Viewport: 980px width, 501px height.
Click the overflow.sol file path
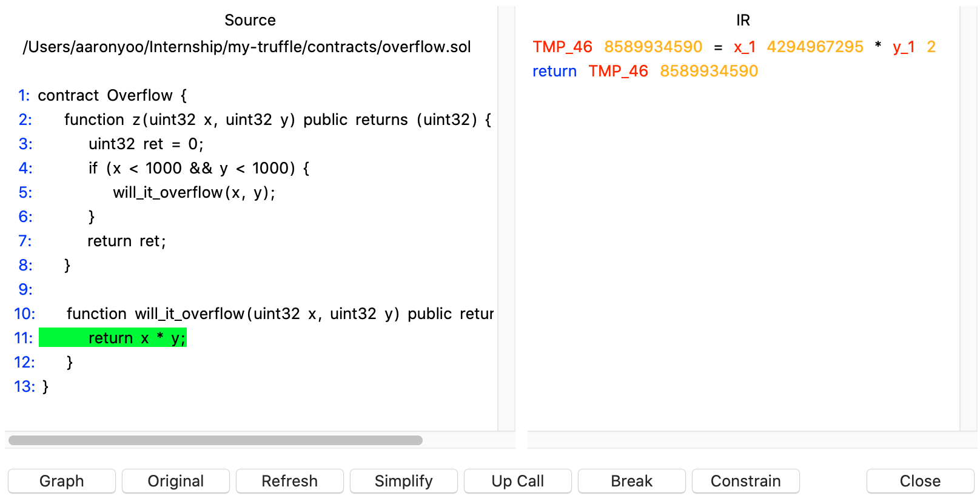tap(247, 47)
